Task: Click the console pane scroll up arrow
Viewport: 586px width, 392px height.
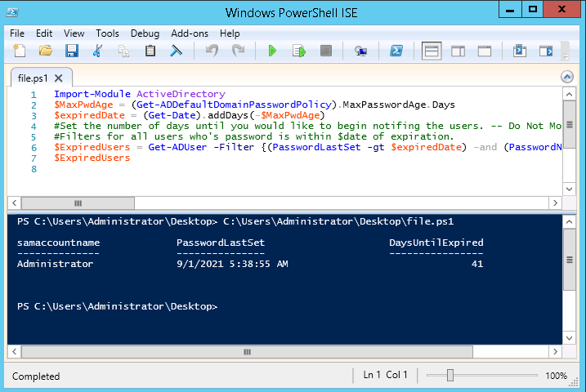Action: point(569,222)
